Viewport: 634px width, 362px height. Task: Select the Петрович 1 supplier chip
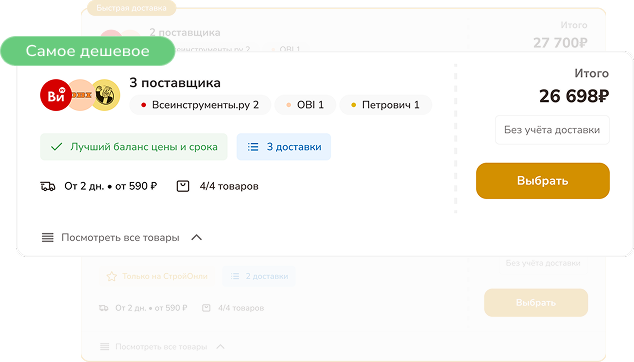[x=386, y=105]
